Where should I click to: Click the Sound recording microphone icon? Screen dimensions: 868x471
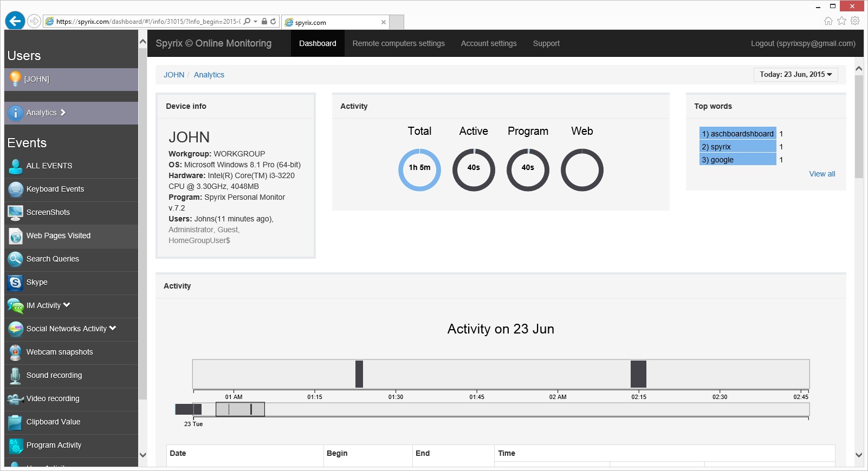coord(15,375)
